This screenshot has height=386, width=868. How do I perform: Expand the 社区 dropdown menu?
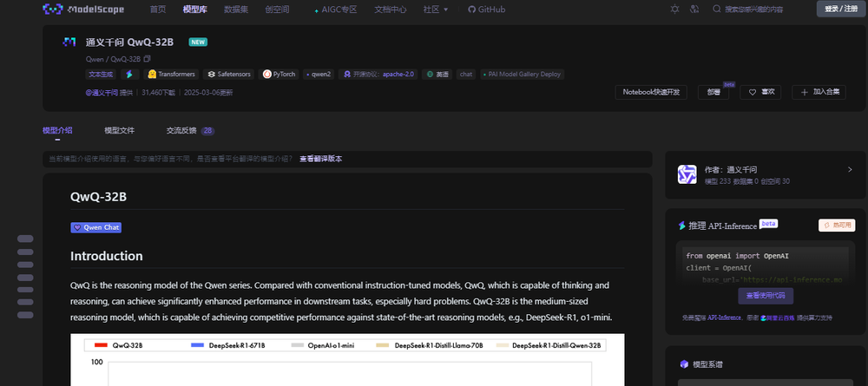(436, 10)
